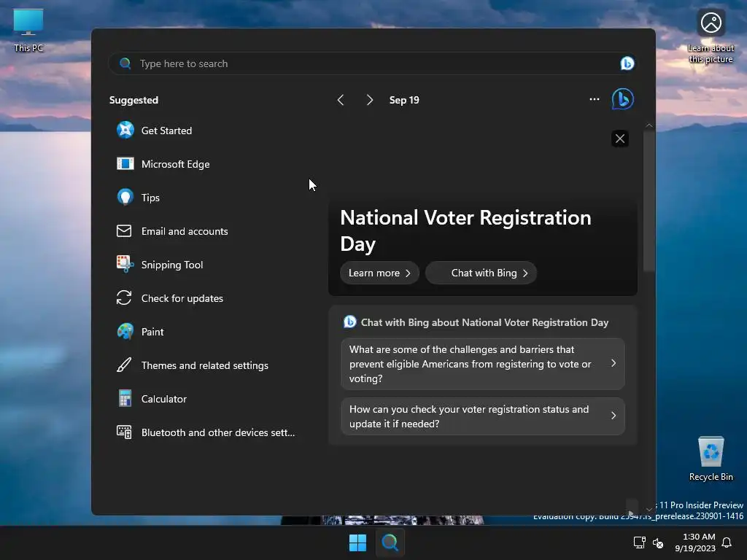Click network display icon in tray

pos(639,542)
